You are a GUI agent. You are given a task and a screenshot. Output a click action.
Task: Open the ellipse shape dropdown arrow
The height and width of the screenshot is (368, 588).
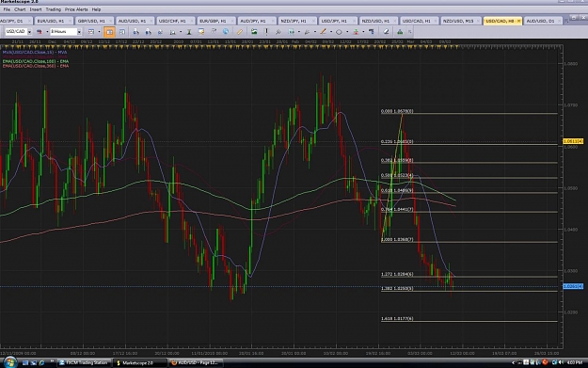click(347, 32)
